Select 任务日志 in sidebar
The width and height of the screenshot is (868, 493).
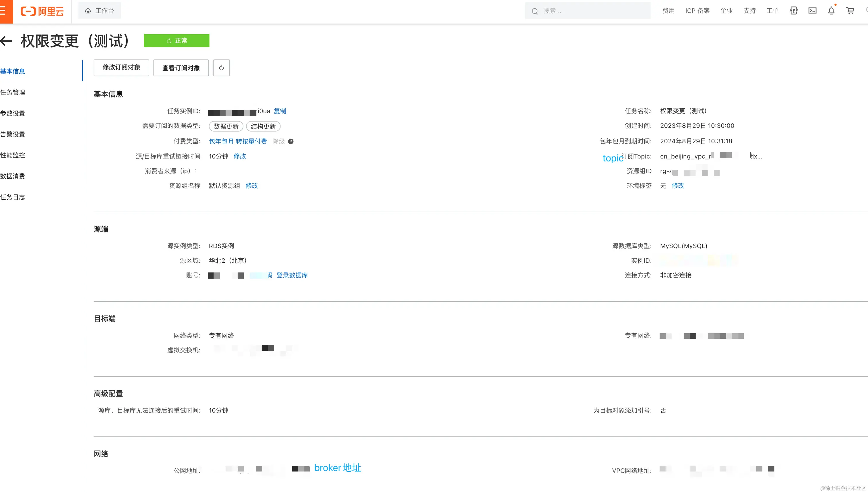[13, 197]
